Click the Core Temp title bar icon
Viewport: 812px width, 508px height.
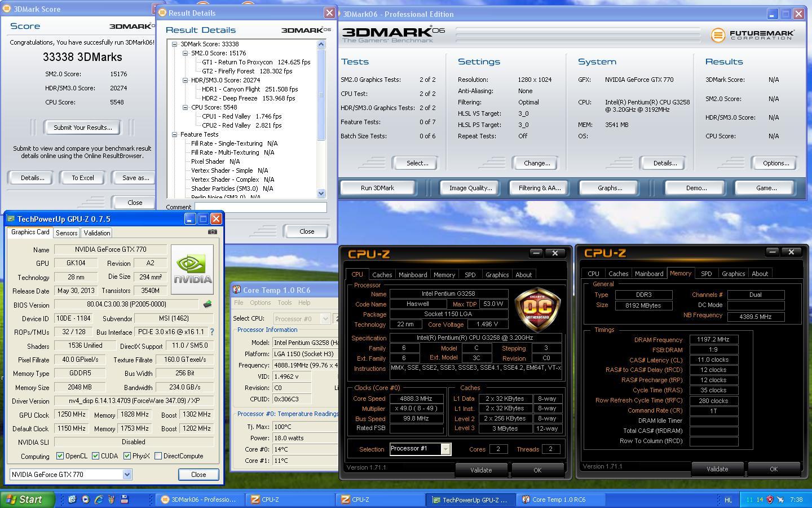coord(237,290)
